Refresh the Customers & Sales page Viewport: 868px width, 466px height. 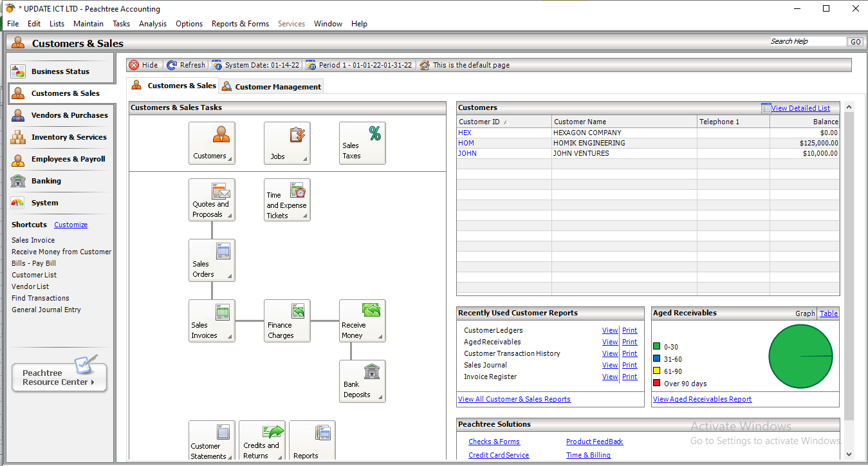coord(185,64)
